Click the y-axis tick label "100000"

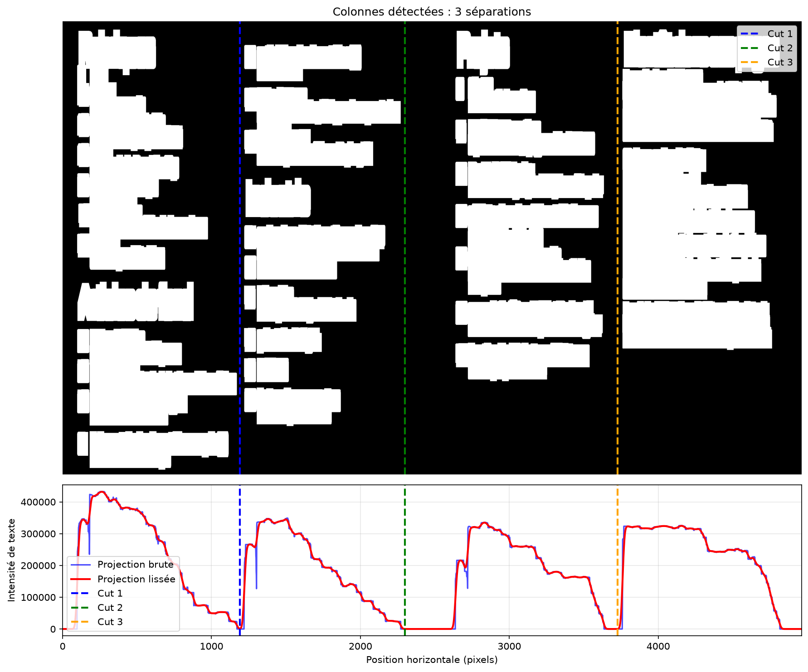39,597
